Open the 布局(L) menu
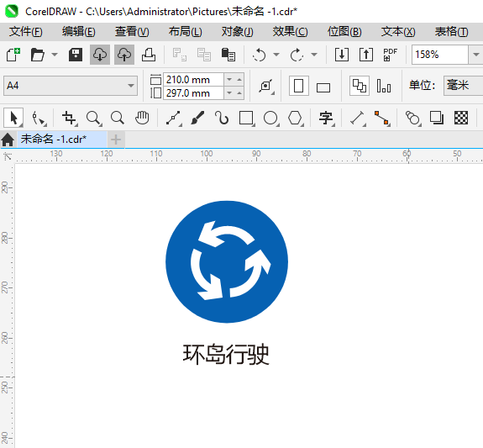483x448 pixels. [185, 31]
